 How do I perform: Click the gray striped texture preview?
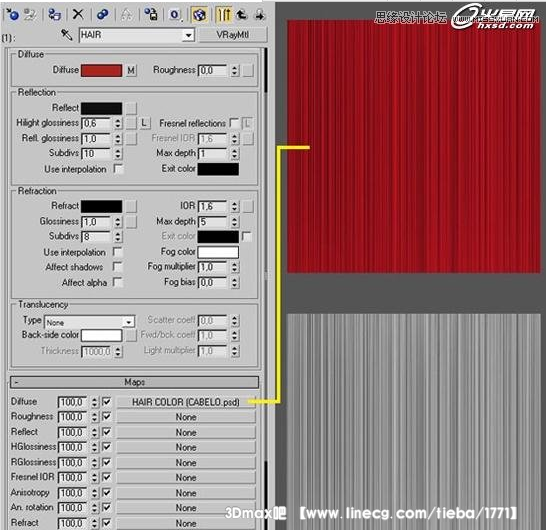point(413,421)
